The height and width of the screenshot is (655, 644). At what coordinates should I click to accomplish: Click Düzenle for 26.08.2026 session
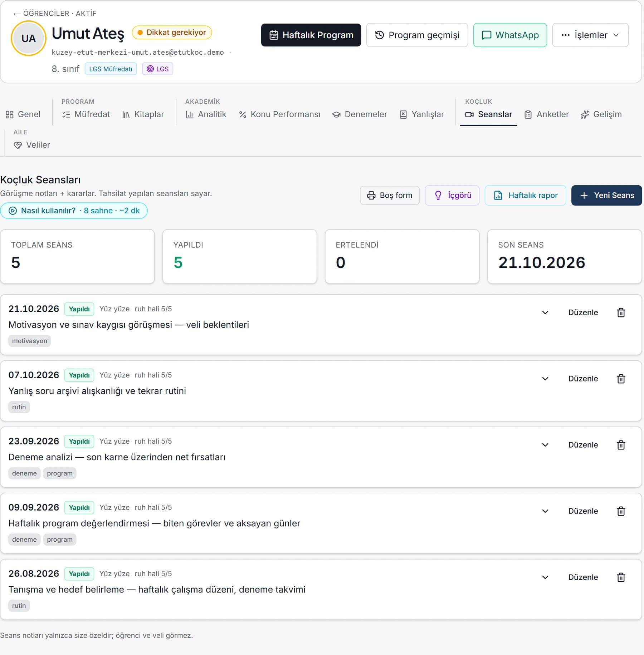[x=583, y=577]
